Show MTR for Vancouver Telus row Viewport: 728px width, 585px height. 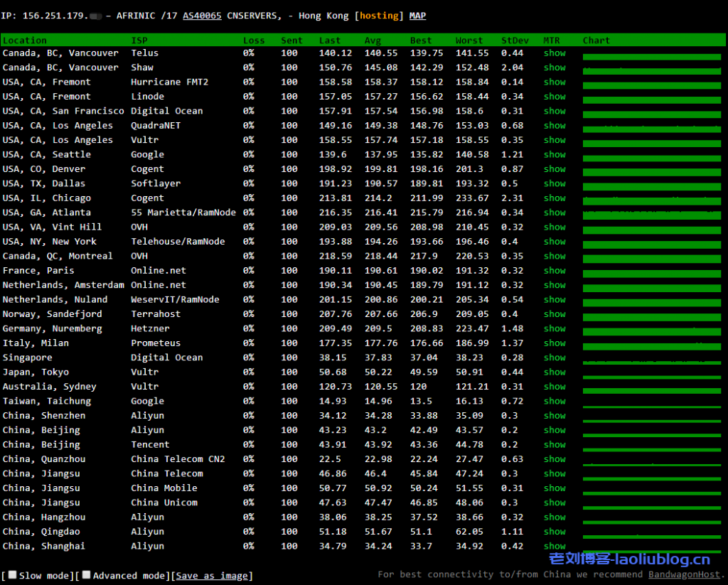555,53
